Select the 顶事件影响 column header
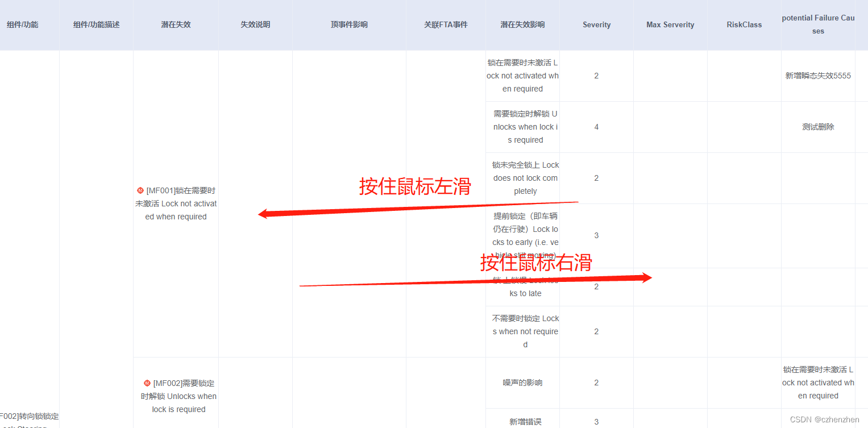The image size is (868, 428). (x=350, y=25)
